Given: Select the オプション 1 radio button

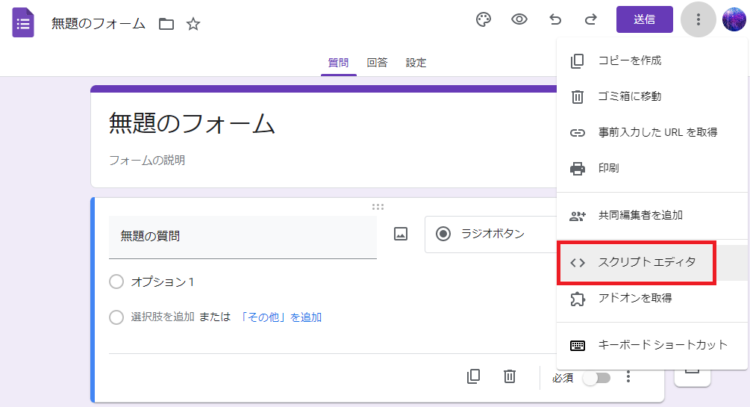Looking at the screenshot, I should [x=116, y=282].
